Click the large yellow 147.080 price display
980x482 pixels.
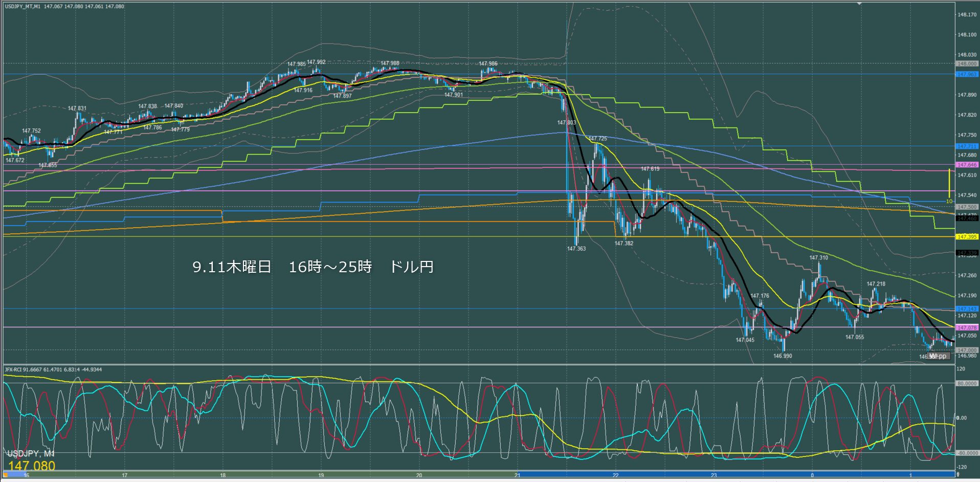coord(32,466)
